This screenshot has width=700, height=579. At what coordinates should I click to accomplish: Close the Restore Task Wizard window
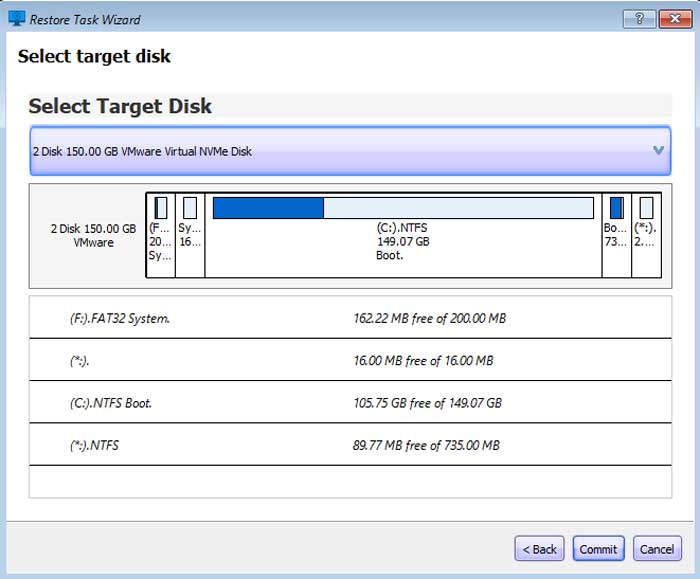click(675, 19)
